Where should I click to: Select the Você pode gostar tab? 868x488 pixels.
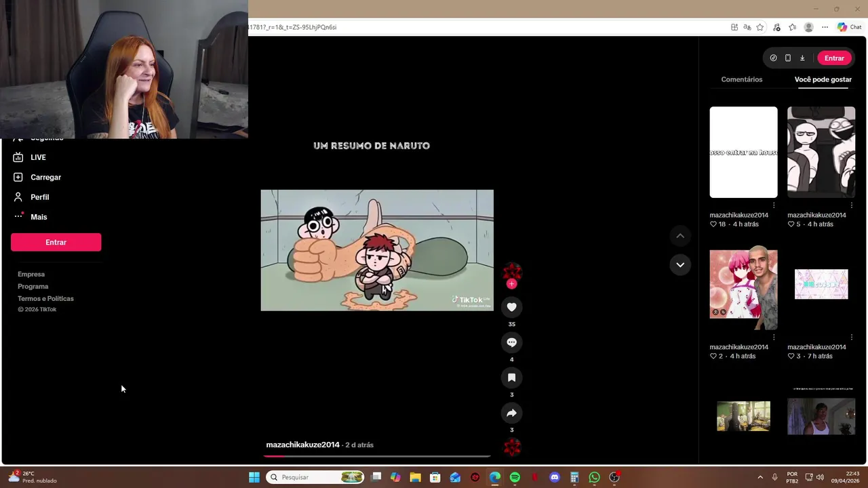(823, 79)
